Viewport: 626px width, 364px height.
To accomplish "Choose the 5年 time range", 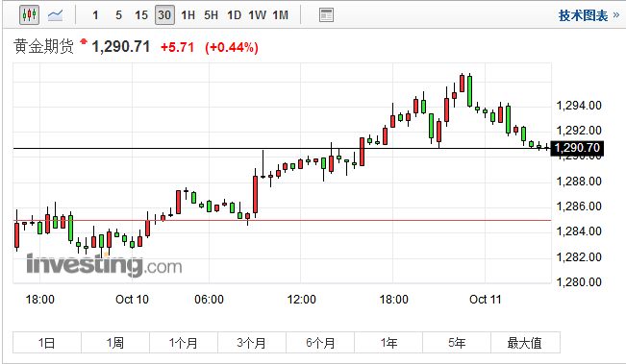I will tap(457, 343).
